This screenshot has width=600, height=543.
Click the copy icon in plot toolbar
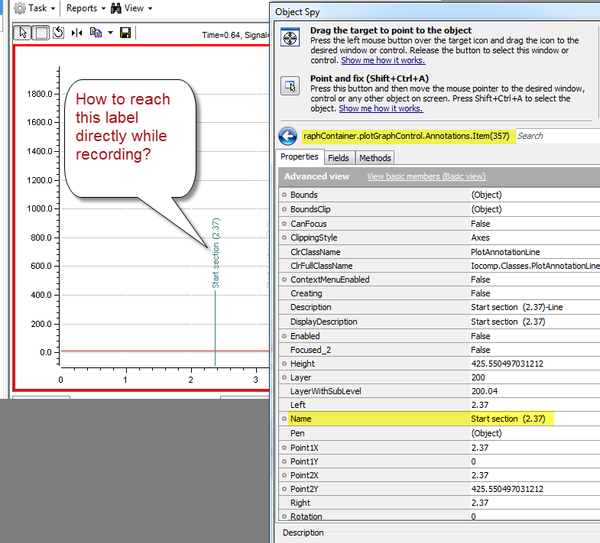[x=97, y=33]
